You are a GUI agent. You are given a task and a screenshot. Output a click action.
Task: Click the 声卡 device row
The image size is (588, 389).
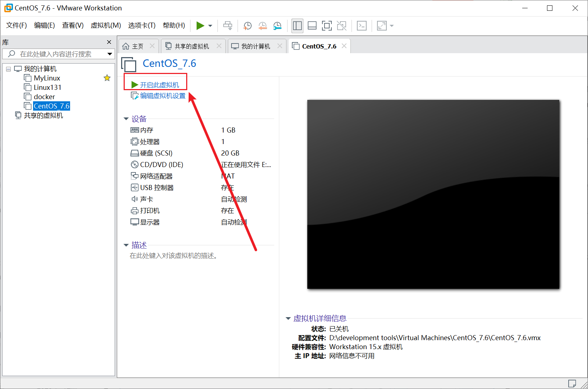[201, 199]
